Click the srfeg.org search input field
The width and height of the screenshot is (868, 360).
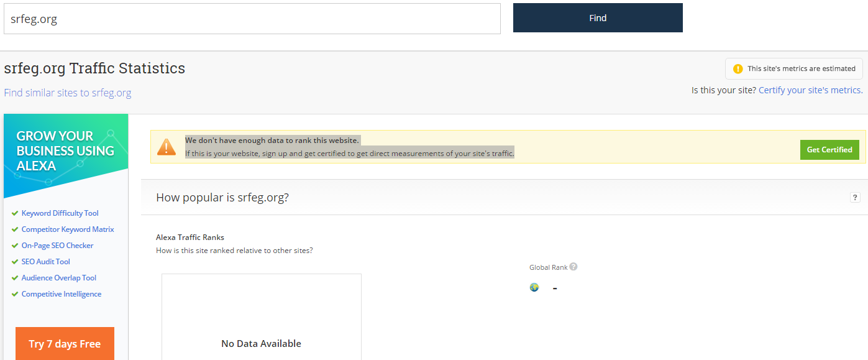tap(252, 19)
